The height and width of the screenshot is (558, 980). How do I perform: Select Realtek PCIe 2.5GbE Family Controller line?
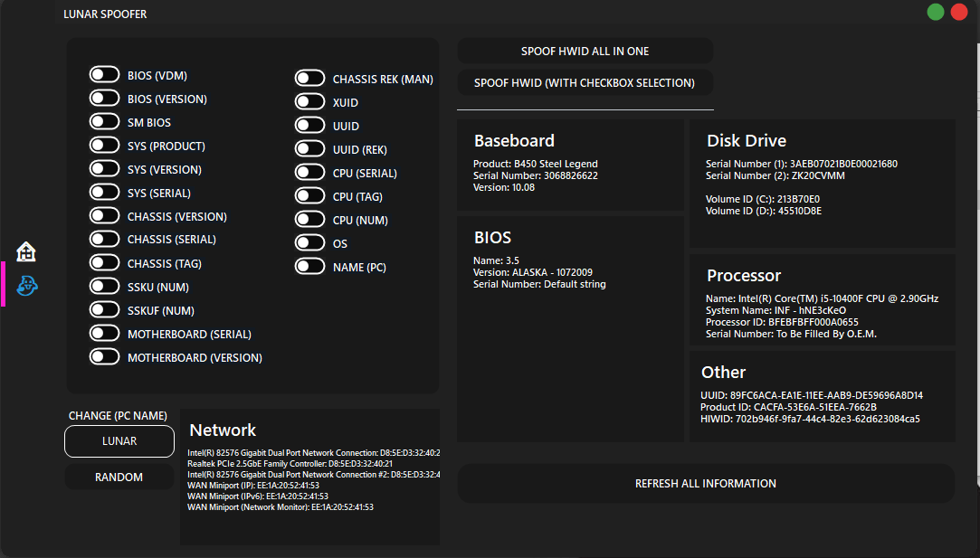tap(290, 464)
